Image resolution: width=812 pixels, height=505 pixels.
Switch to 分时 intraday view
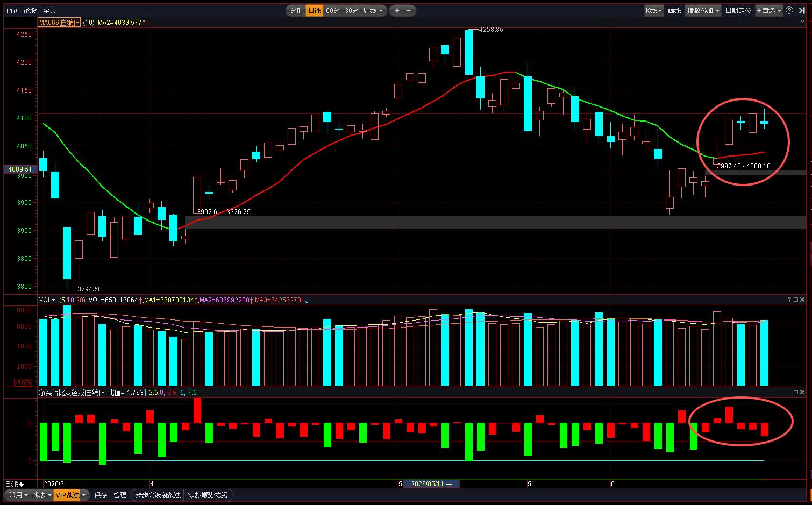pyautogui.click(x=296, y=10)
